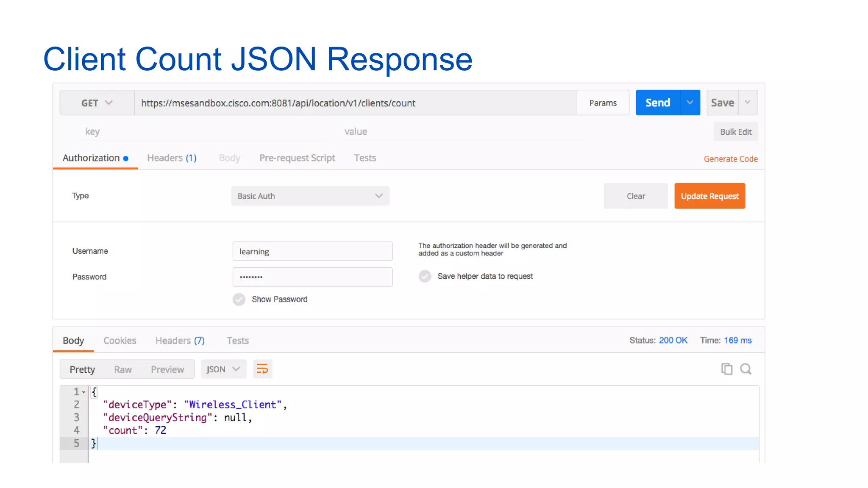Click the Password input field
The height and width of the screenshot is (488, 868).
point(312,277)
